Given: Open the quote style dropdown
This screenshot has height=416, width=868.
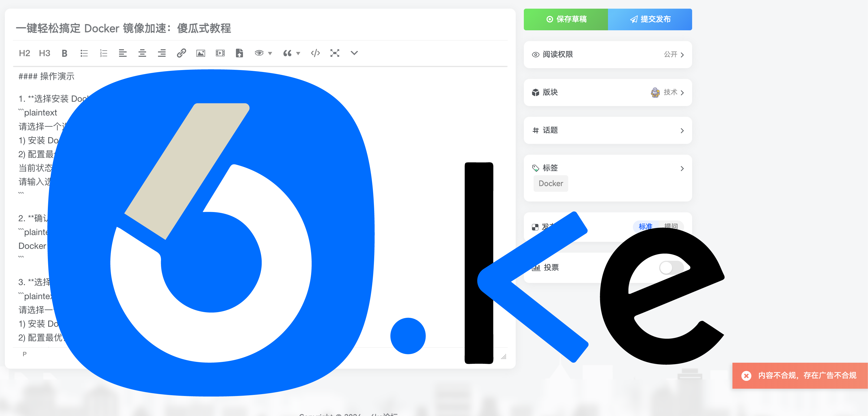Looking at the screenshot, I should coord(298,53).
